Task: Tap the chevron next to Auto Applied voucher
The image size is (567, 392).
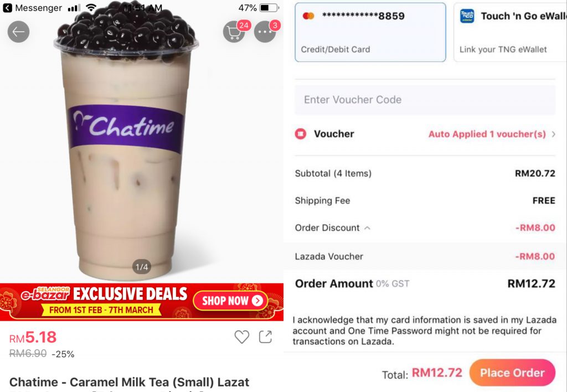Action: click(554, 134)
